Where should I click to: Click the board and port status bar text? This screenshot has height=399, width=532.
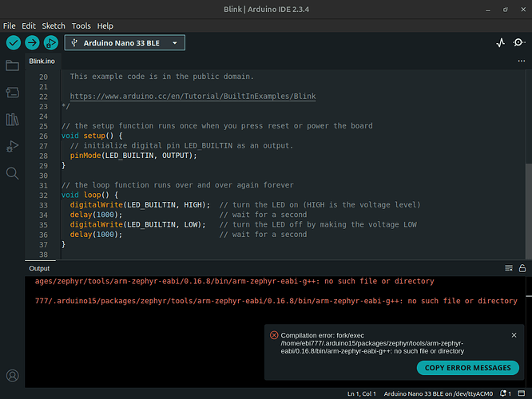438,393
